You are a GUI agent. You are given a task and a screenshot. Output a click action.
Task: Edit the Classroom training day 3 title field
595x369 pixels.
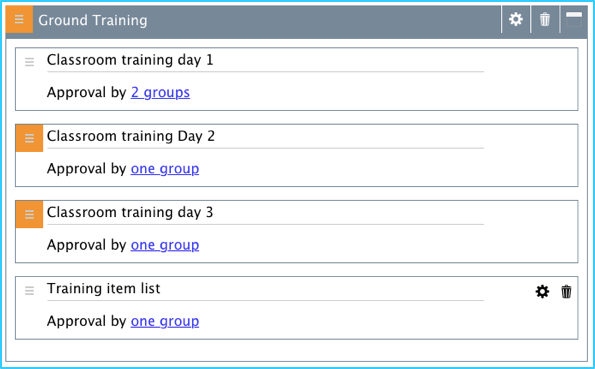point(265,213)
